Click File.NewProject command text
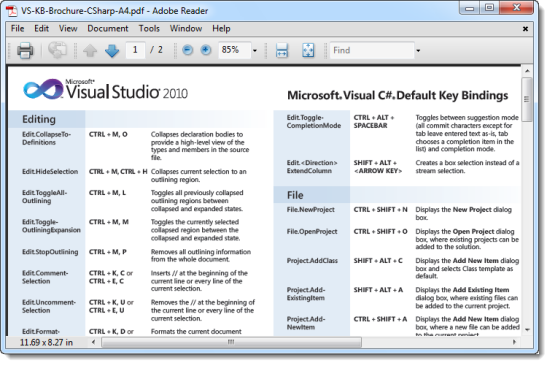The width and height of the screenshot is (550, 365). [311, 210]
